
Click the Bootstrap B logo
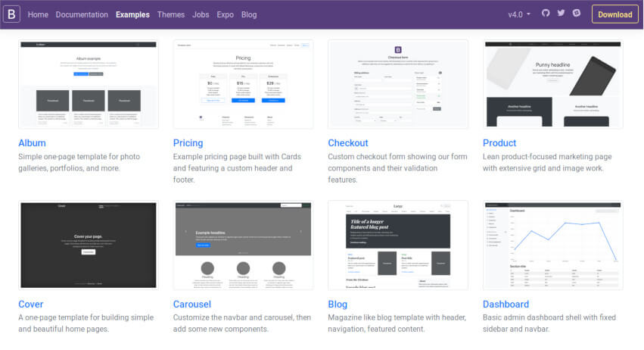pos(11,14)
